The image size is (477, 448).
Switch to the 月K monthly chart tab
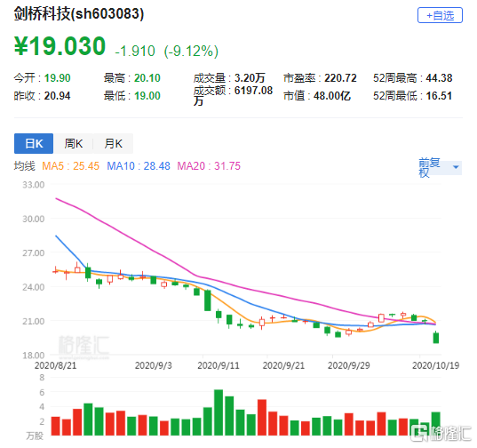click(113, 143)
